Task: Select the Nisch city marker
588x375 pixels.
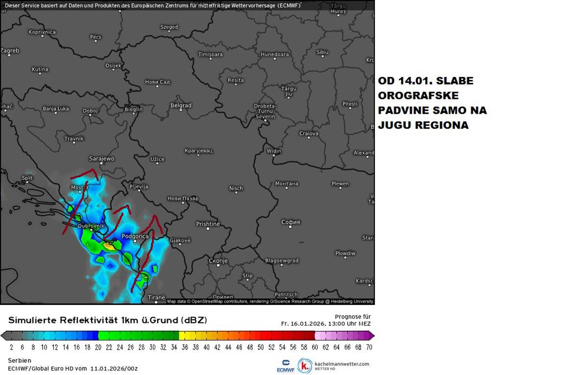Action: tap(236, 193)
